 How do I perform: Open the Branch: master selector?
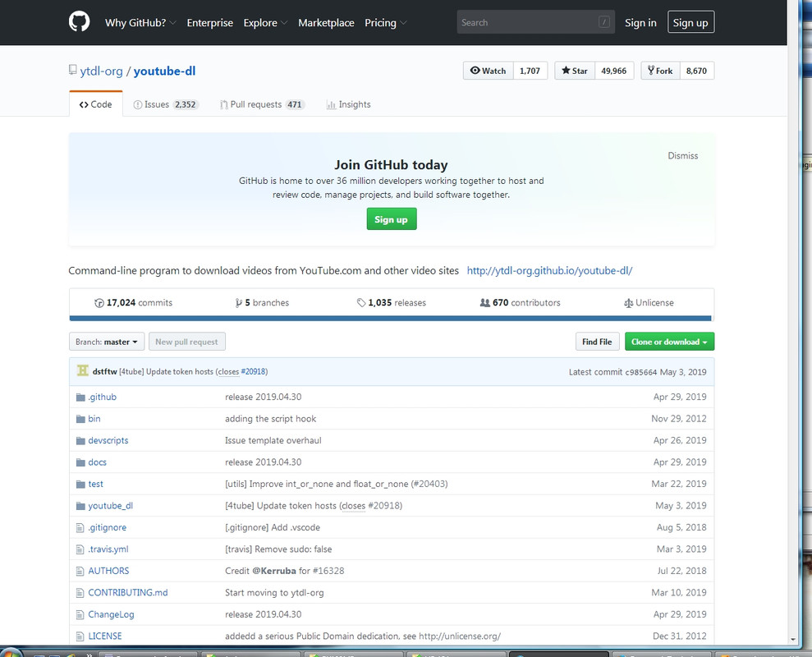(107, 342)
